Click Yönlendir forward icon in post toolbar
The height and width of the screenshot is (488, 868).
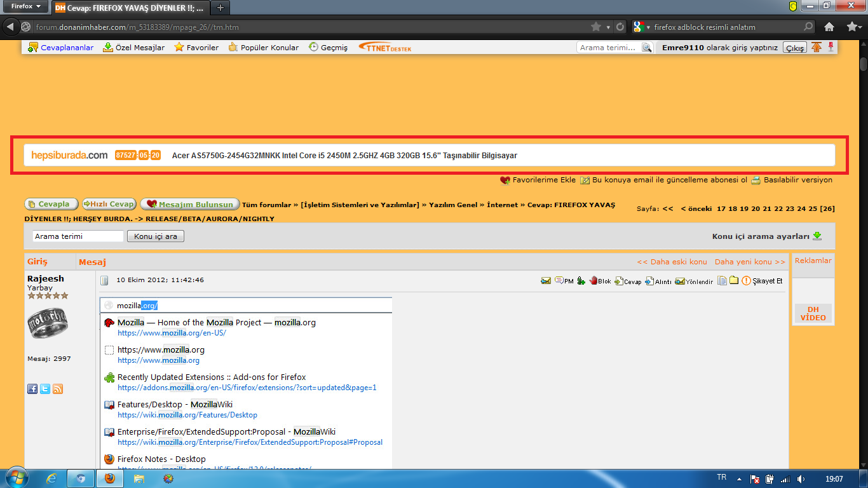click(694, 281)
